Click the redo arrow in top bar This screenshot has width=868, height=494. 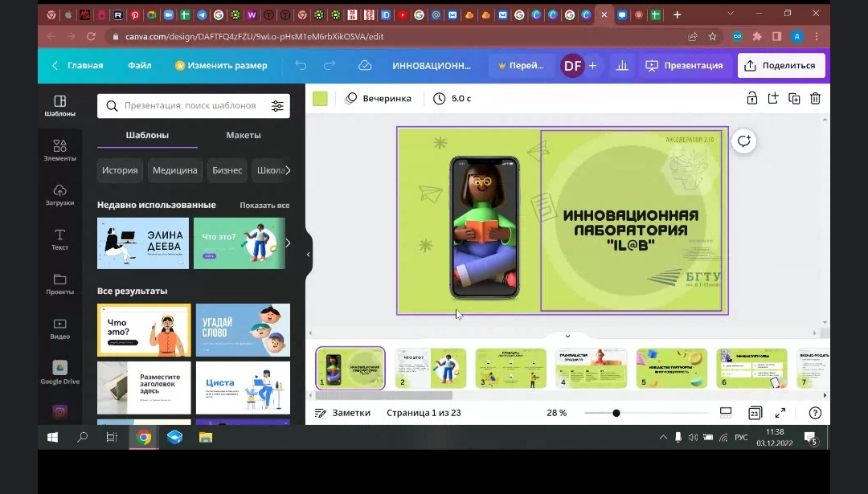[x=330, y=65]
